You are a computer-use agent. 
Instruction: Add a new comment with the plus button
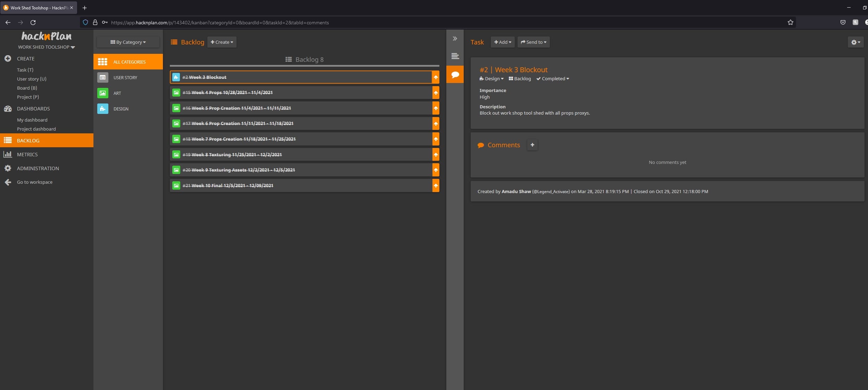(532, 145)
